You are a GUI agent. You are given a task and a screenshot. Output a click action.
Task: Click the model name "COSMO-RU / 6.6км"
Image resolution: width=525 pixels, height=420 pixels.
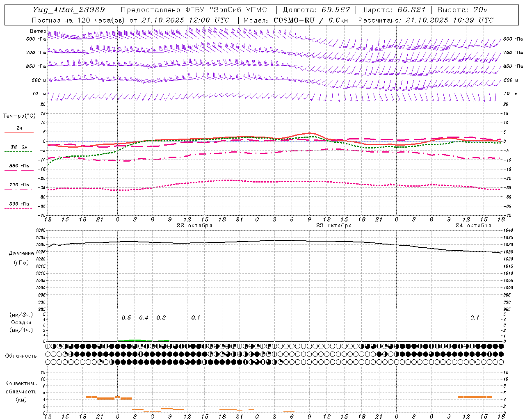tap(310, 20)
